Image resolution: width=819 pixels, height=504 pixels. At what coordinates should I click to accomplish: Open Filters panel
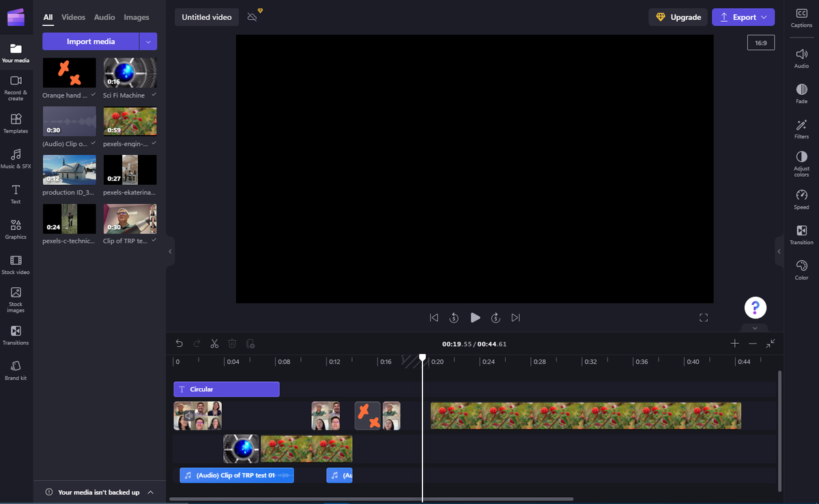point(801,129)
